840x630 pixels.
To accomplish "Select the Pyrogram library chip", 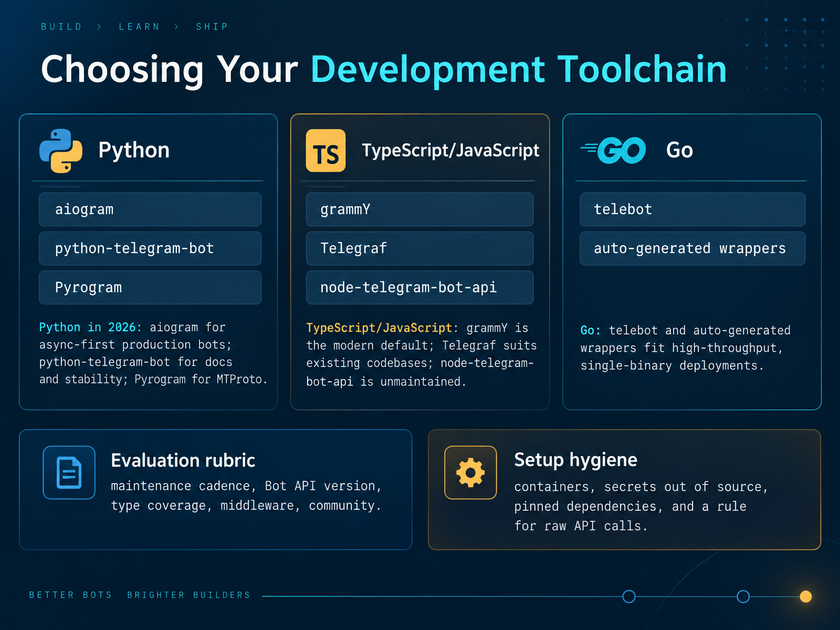I will [150, 287].
